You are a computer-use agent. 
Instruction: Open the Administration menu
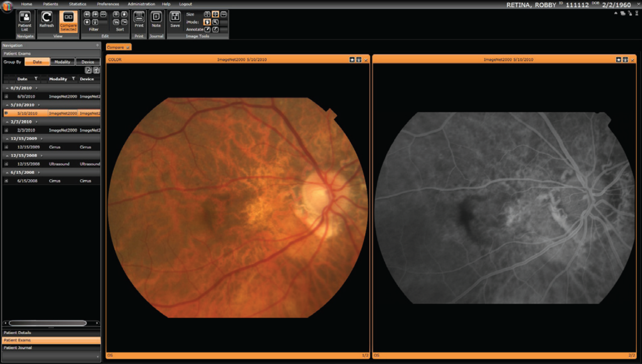coord(141,4)
